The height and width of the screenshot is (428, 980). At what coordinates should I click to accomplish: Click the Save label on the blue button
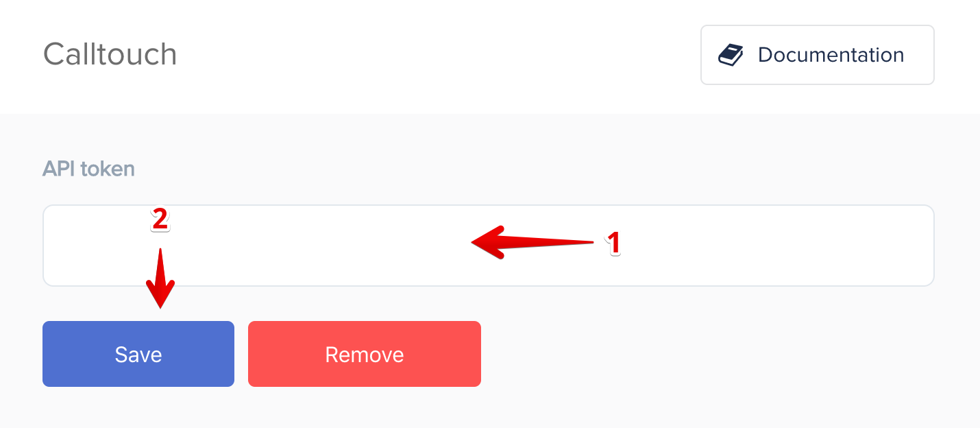tap(138, 355)
